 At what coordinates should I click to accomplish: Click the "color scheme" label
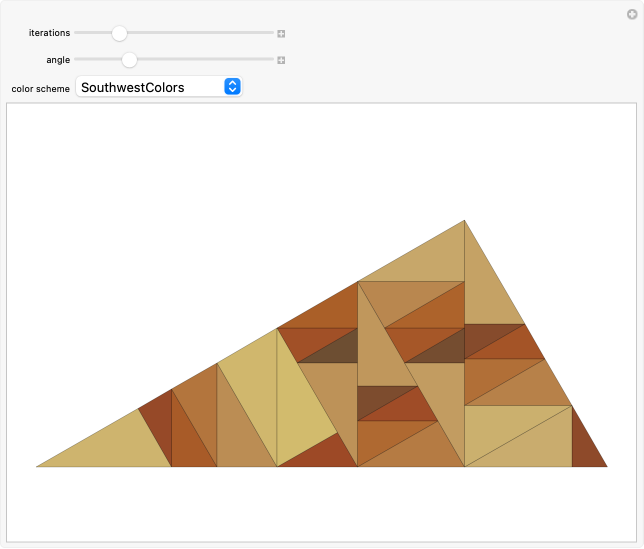41,88
